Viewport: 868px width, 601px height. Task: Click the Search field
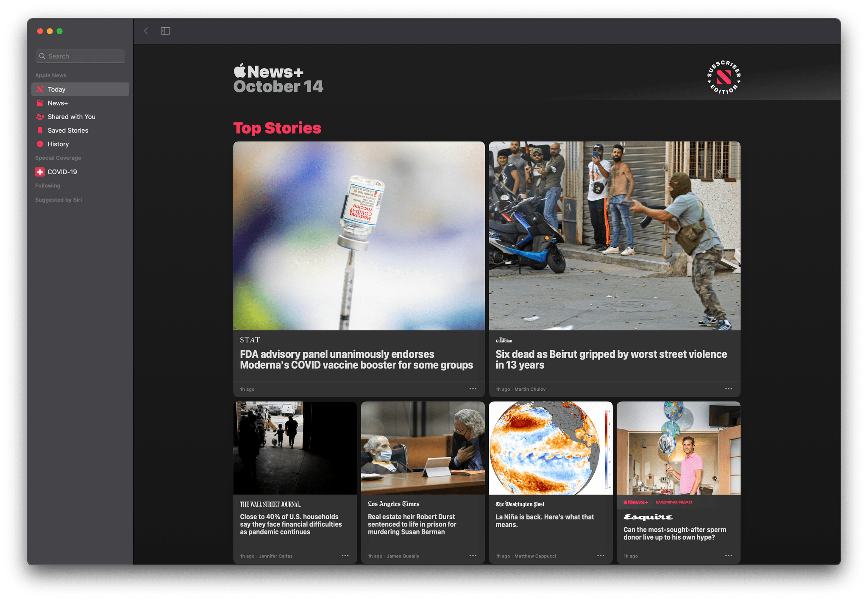point(80,56)
